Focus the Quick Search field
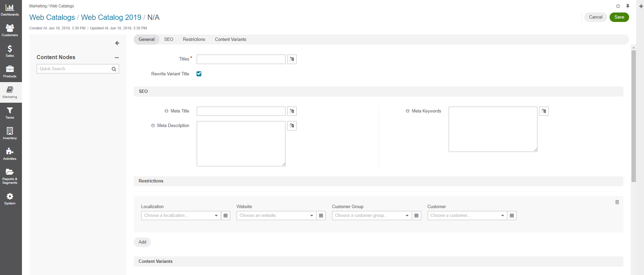The image size is (644, 275). [x=78, y=69]
